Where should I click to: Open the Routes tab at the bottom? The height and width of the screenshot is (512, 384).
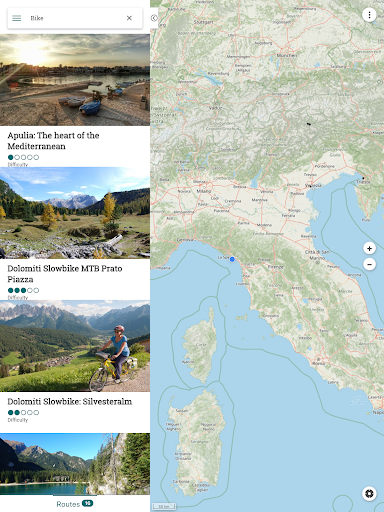click(x=75, y=504)
